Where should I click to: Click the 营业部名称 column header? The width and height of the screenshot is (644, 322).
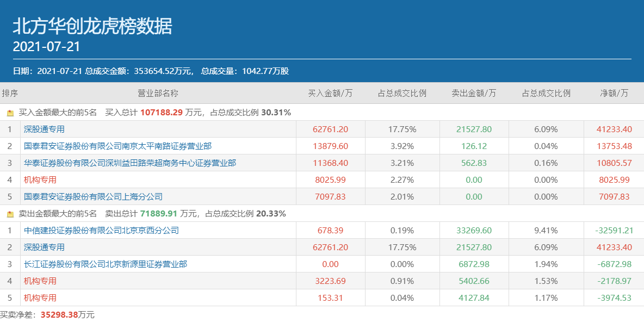coord(158,93)
